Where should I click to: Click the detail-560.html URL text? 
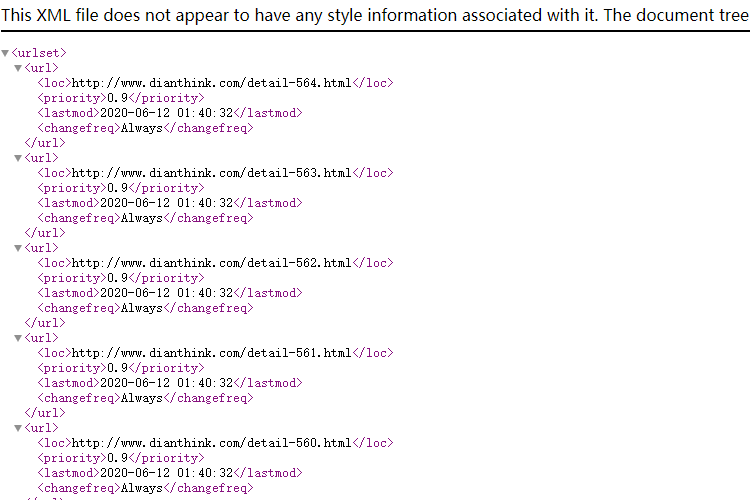tap(211, 443)
